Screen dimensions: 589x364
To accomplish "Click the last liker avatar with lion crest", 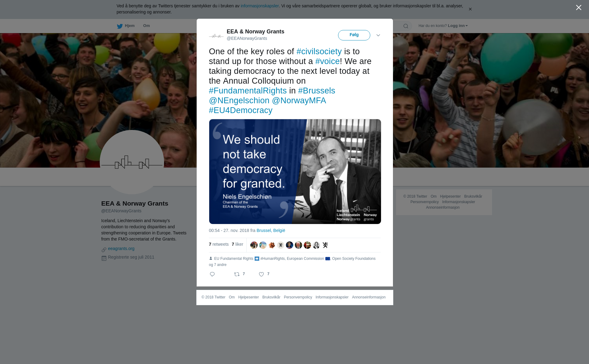I will (x=325, y=245).
